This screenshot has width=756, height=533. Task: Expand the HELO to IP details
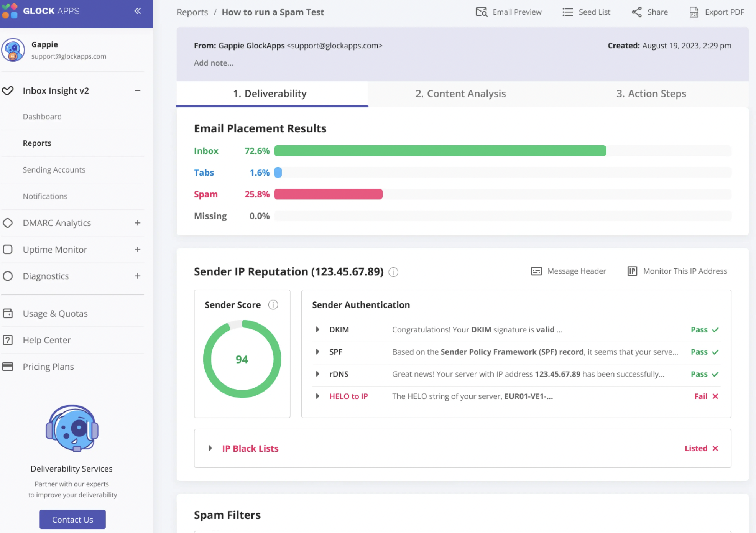(x=317, y=396)
